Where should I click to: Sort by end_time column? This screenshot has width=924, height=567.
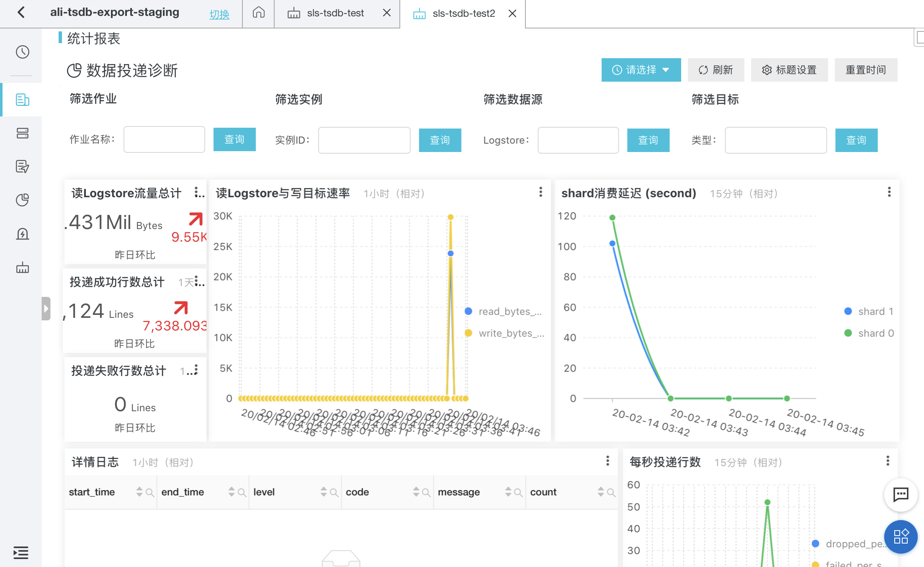(x=232, y=492)
